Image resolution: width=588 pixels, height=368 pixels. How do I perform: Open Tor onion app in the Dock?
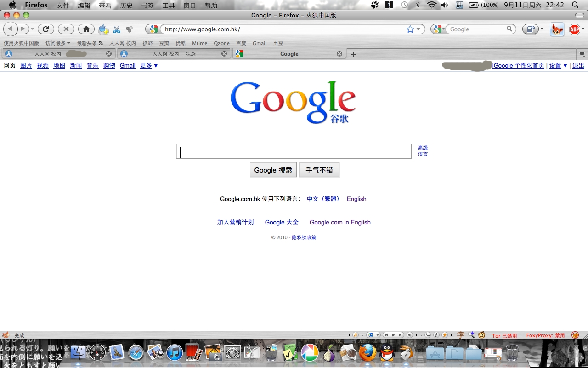(329, 353)
